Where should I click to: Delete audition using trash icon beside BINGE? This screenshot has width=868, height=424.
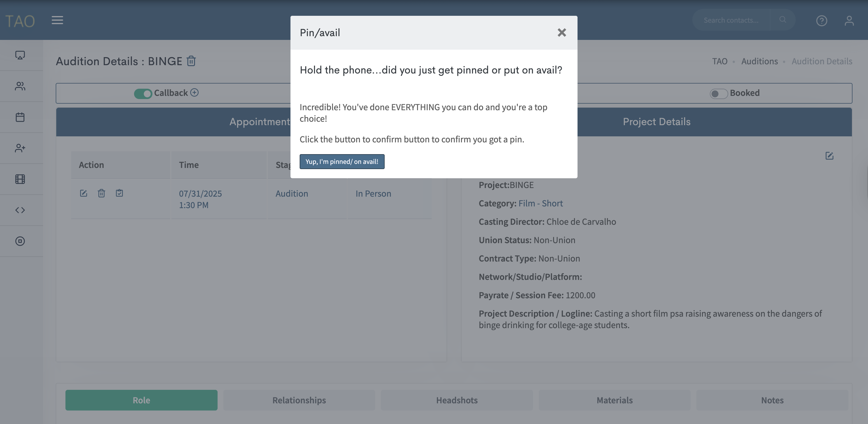(x=191, y=61)
